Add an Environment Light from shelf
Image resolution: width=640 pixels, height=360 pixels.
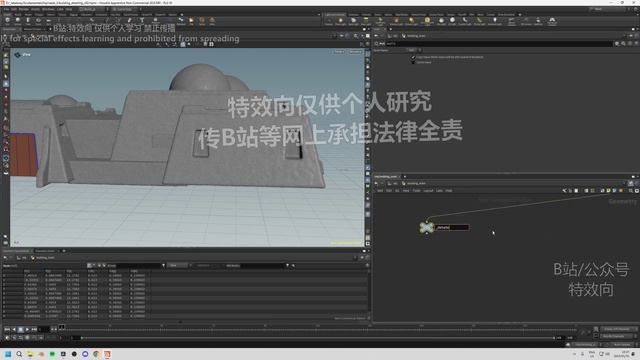point(427,21)
